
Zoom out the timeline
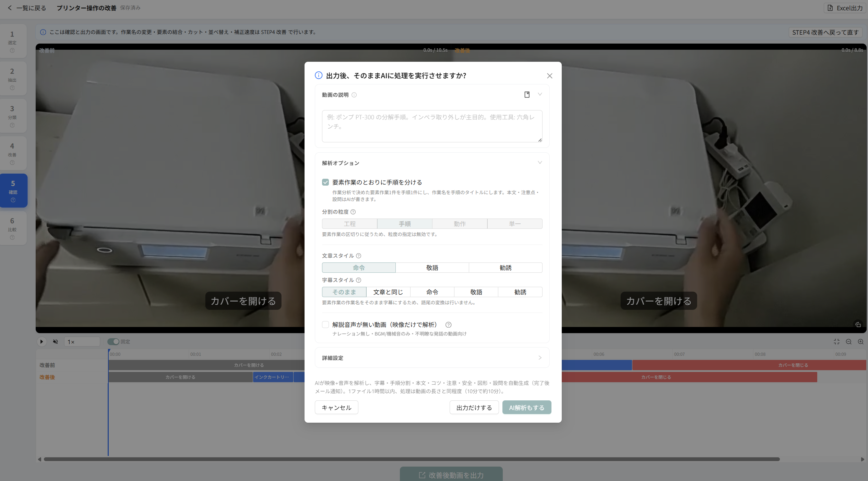click(x=849, y=342)
